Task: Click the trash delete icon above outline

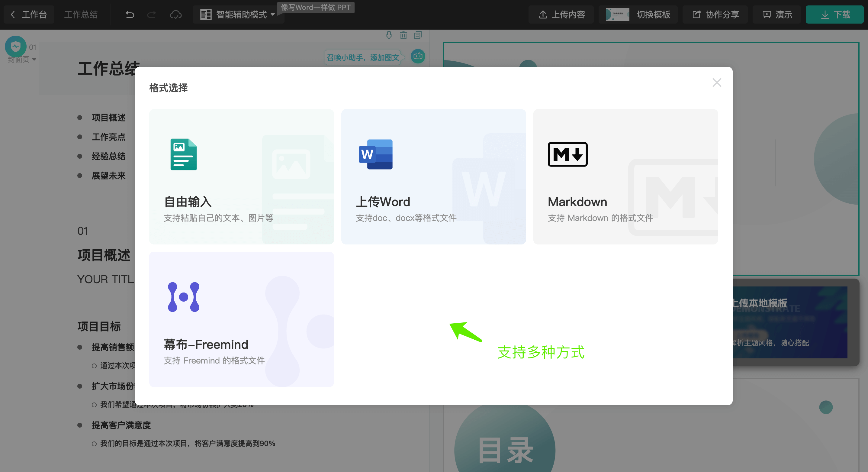Action: 403,35
